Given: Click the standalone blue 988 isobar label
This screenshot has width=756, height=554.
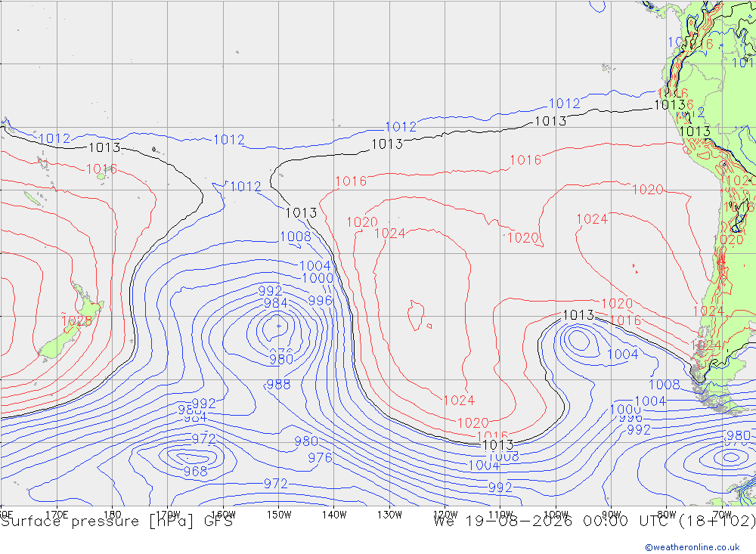Looking at the screenshot, I should (278, 384).
